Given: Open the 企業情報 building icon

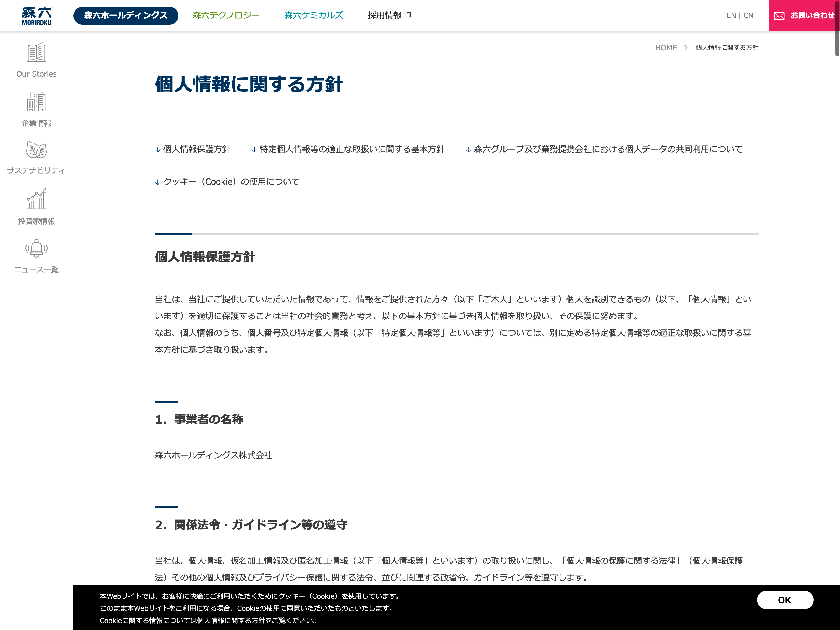Looking at the screenshot, I should (36, 101).
